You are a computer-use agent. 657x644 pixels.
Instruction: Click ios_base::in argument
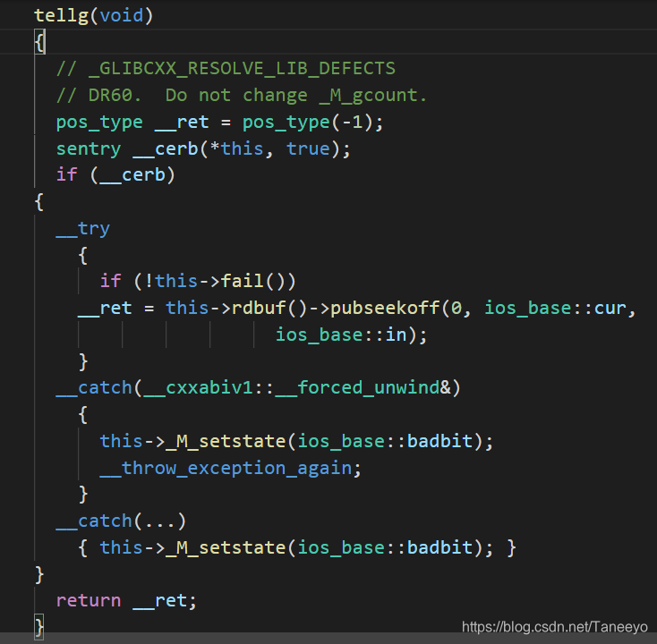coord(341,335)
